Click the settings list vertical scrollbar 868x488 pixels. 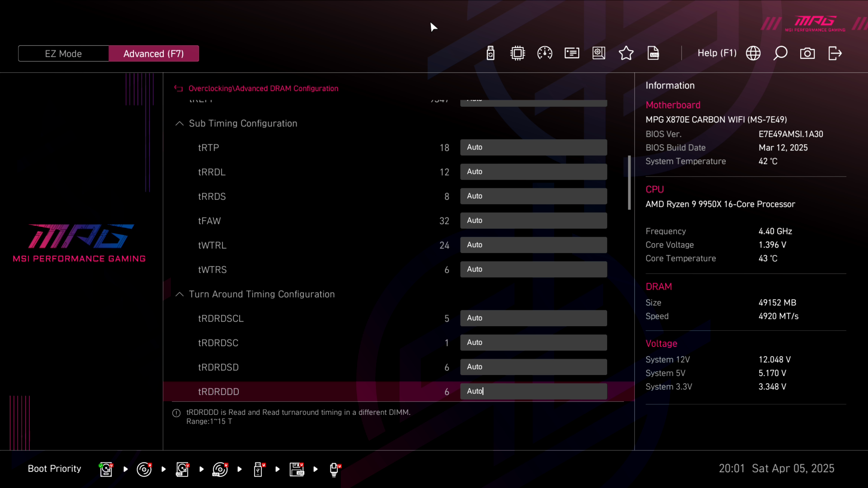(629, 183)
